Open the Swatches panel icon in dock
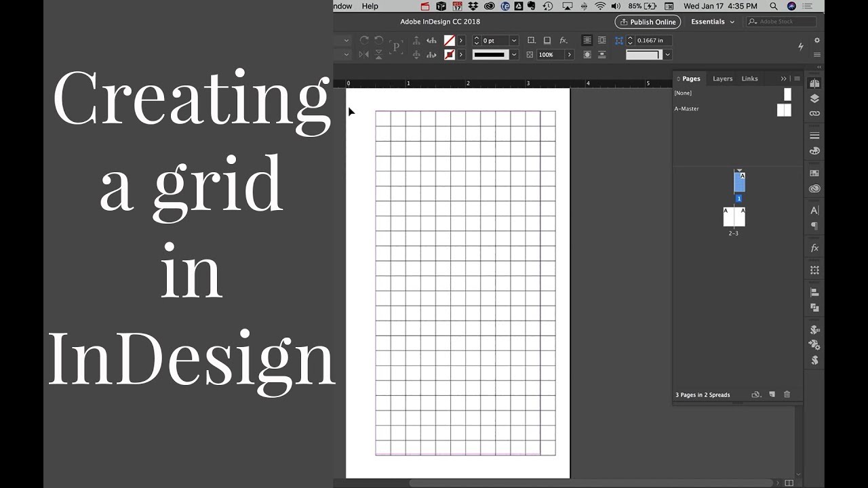The width and height of the screenshot is (868, 488). click(814, 174)
